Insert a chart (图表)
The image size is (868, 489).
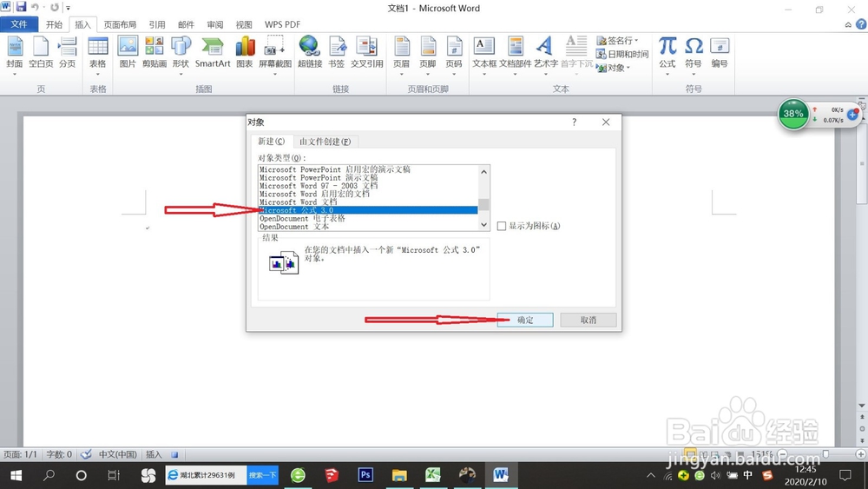[x=245, y=53]
